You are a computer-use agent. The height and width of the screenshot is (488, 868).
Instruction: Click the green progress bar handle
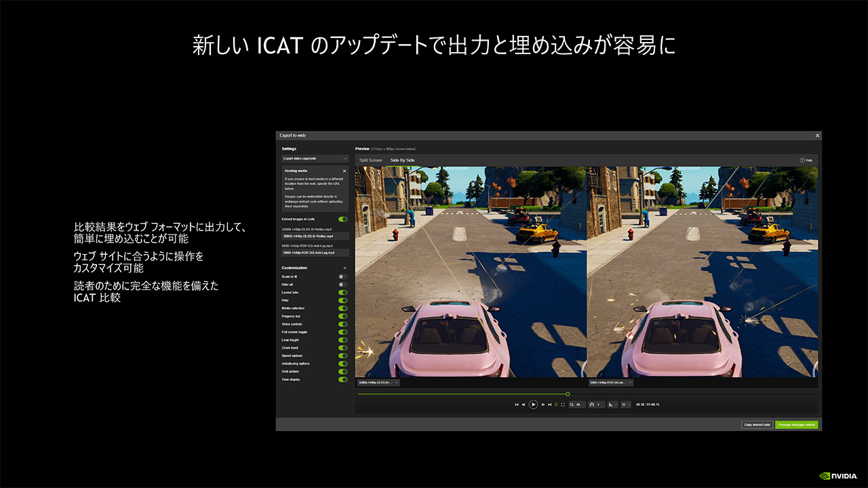(568, 394)
